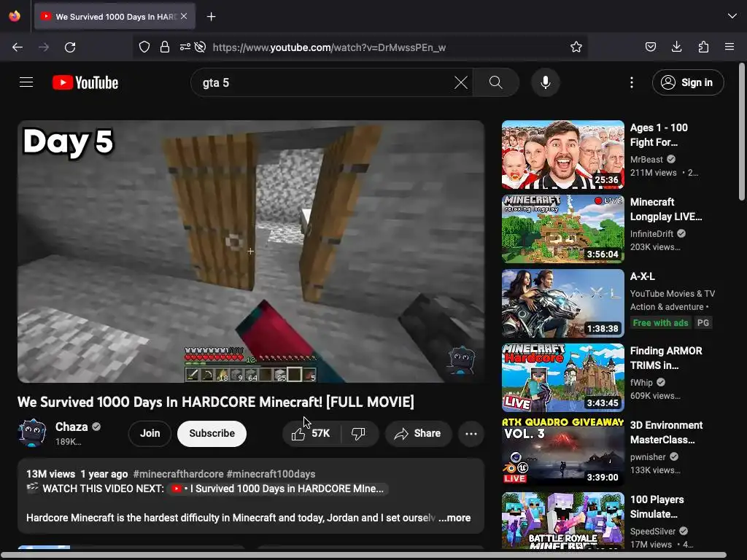Click the magnifier search button
The height and width of the screenshot is (560, 747).
[495, 82]
